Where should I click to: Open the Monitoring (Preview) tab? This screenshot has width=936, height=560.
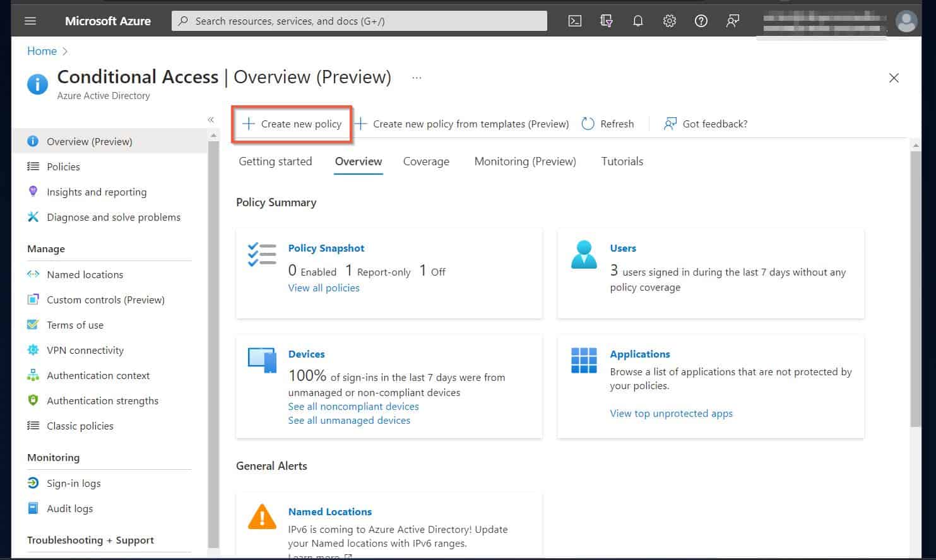tap(524, 161)
